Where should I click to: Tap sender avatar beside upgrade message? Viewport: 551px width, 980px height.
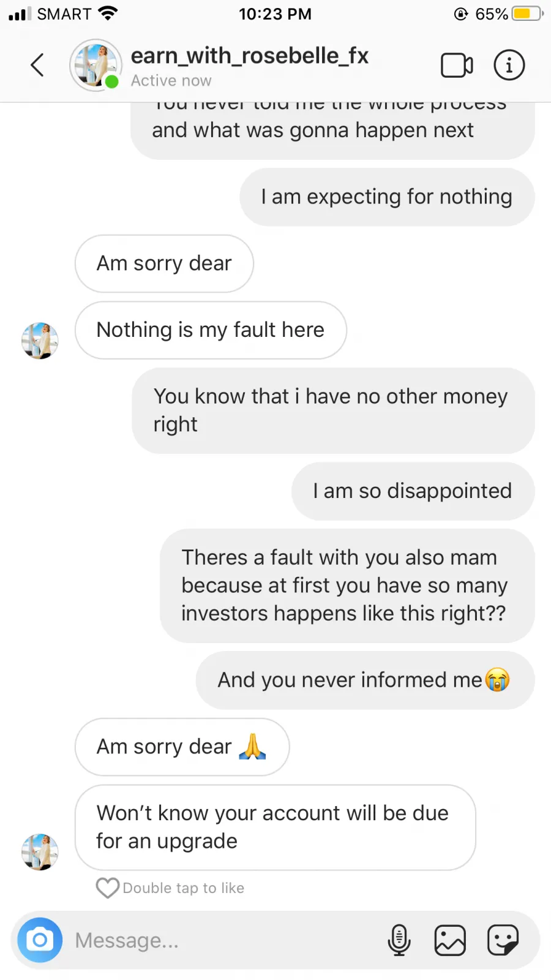coord(40,851)
